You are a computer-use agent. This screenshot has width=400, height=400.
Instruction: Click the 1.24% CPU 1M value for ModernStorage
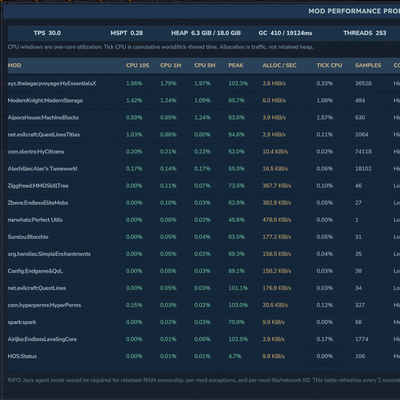click(x=168, y=100)
